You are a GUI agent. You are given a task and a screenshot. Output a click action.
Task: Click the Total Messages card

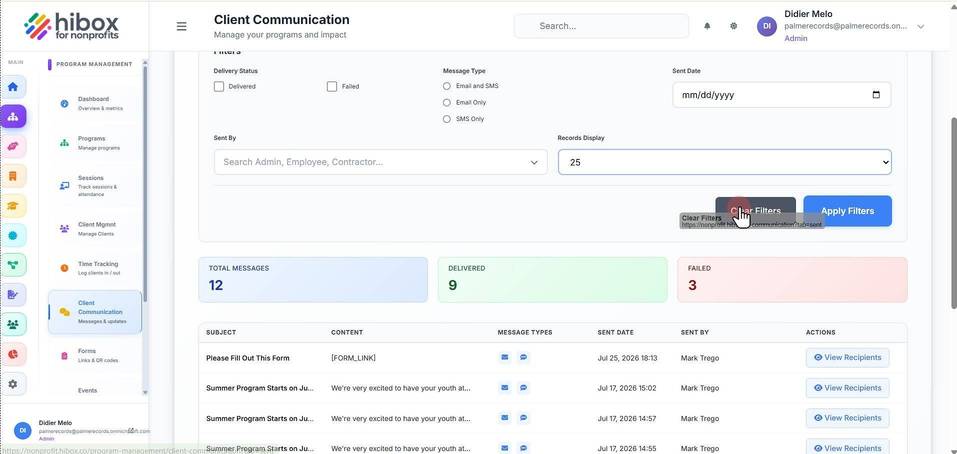[x=313, y=279]
